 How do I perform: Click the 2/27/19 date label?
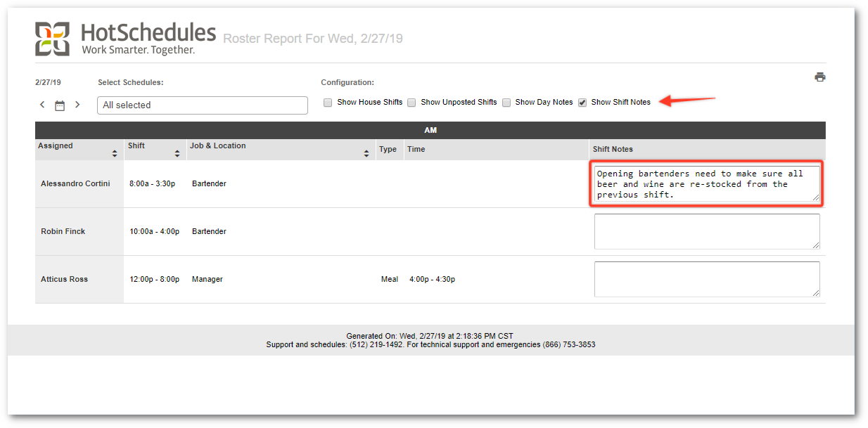pyautogui.click(x=48, y=82)
